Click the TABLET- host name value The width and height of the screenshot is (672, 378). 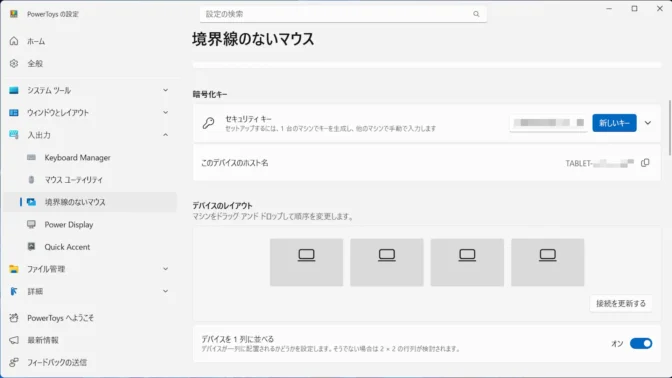click(600, 163)
